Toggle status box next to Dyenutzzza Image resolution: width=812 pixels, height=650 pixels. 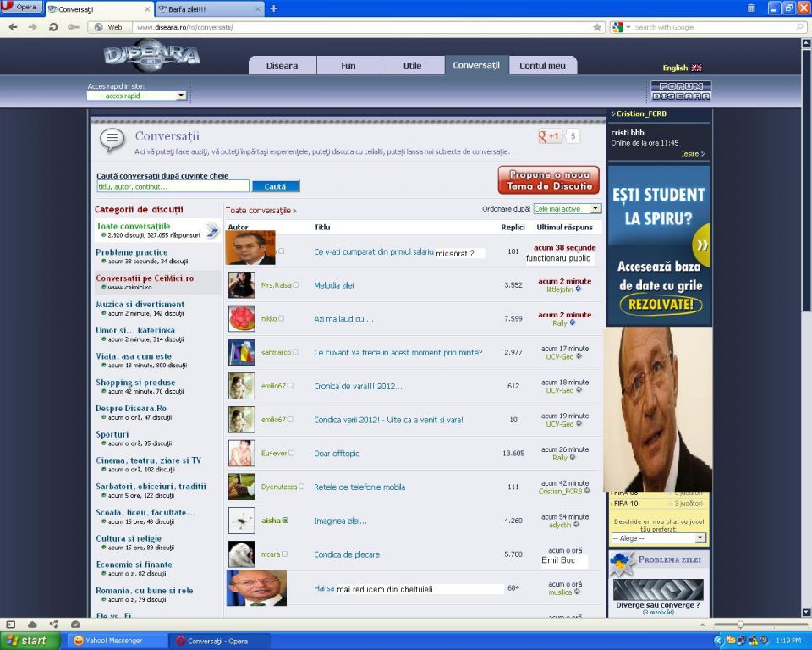click(301, 487)
